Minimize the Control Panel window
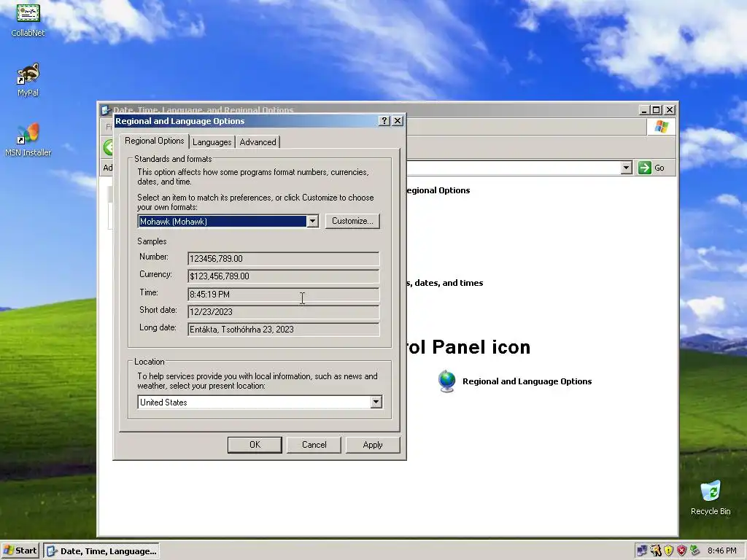Image resolution: width=747 pixels, height=560 pixels. [x=644, y=110]
